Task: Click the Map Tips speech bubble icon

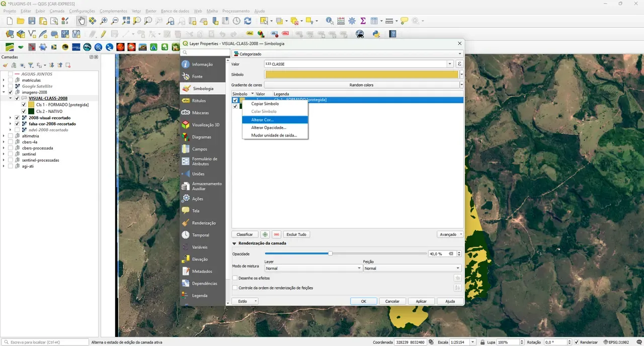Action: point(404,21)
